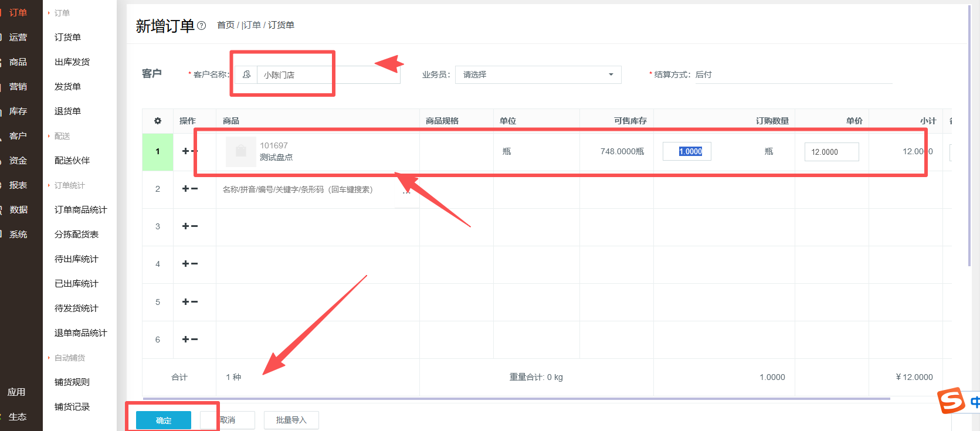Click the 确定 confirm button
The width and height of the screenshot is (980, 431).
pyautogui.click(x=164, y=420)
